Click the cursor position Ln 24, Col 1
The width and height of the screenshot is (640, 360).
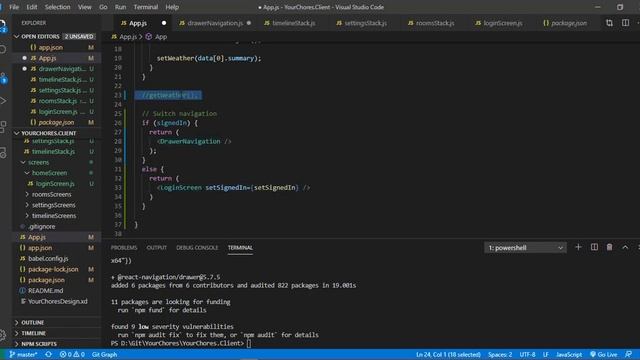tap(448, 354)
